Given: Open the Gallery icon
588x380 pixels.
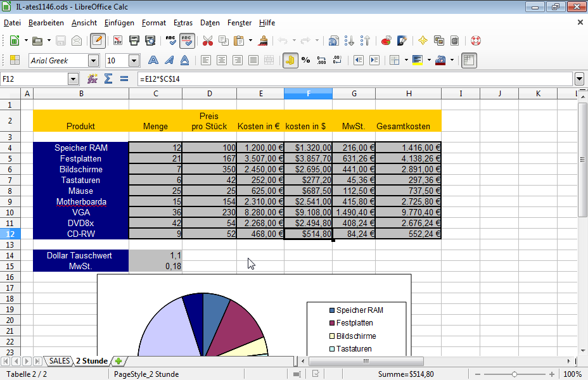Looking at the screenshot, I should click(438, 41).
